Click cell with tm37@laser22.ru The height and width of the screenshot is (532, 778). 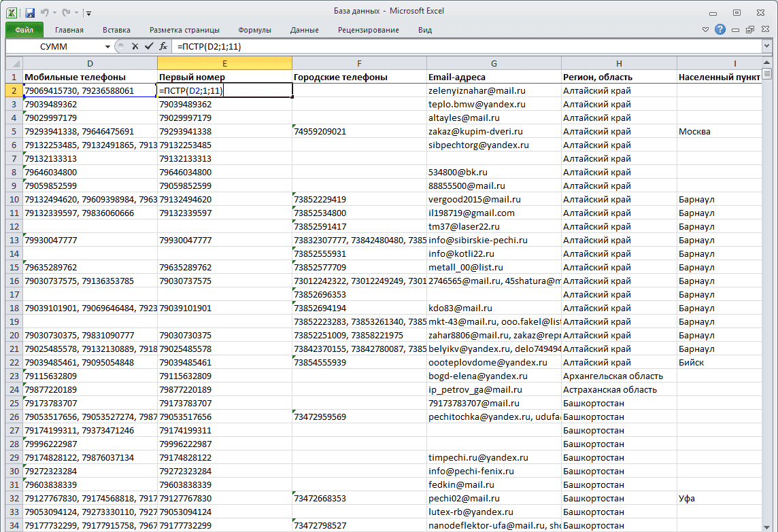pyautogui.click(x=494, y=226)
